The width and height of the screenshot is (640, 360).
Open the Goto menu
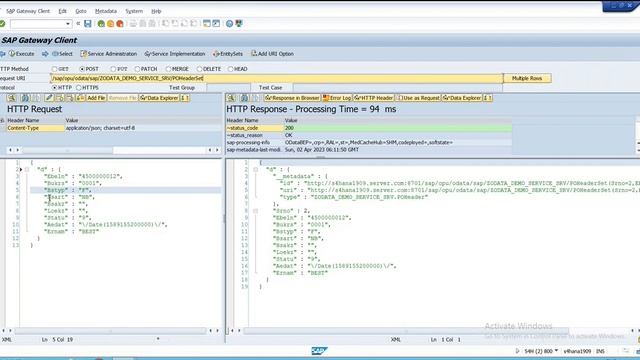pos(81,11)
